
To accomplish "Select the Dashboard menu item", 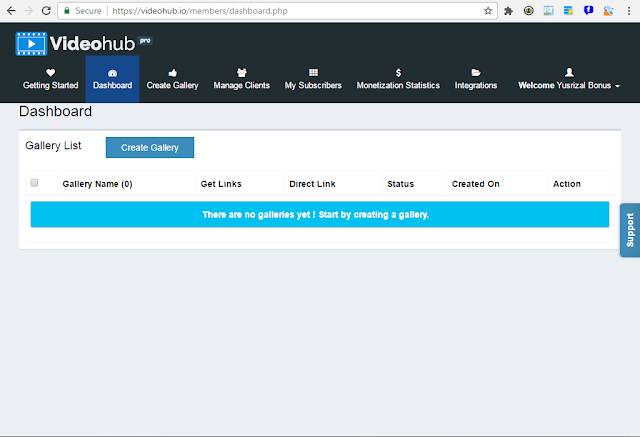I will click(113, 79).
